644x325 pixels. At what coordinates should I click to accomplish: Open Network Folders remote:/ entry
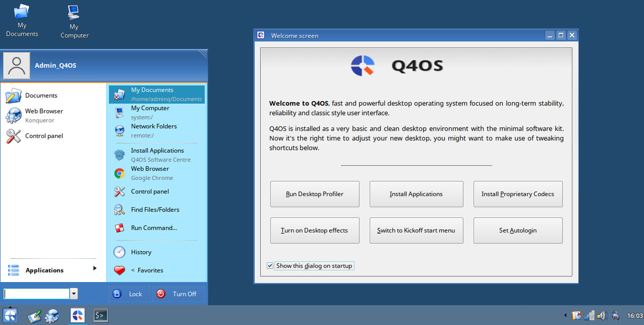[x=157, y=131]
